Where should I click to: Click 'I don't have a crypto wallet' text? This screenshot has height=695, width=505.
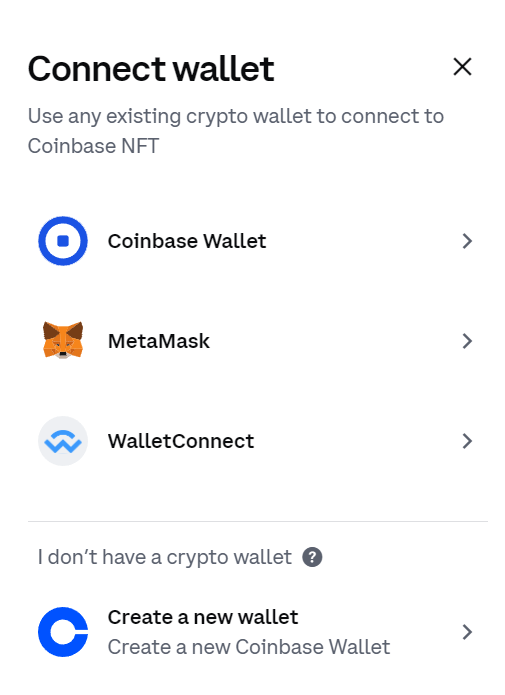pyautogui.click(x=165, y=557)
